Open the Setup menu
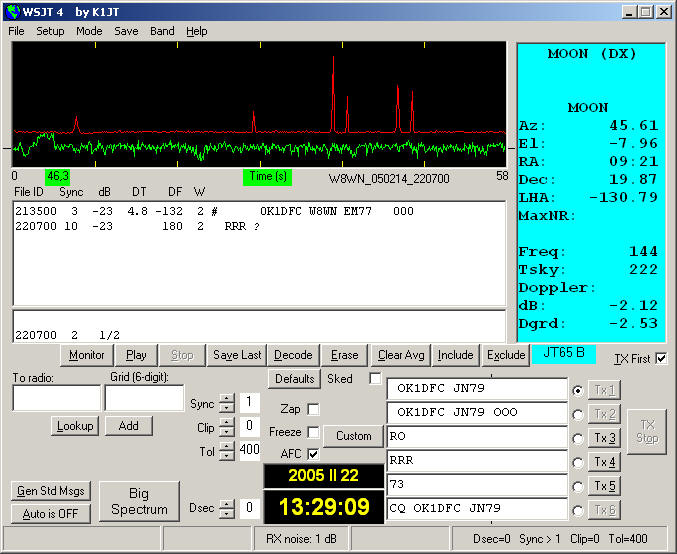 50,31
